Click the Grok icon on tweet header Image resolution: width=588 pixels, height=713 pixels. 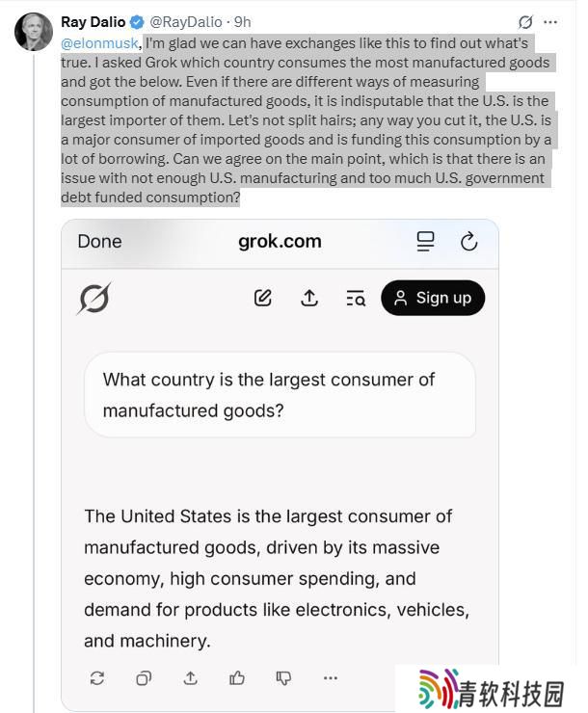pos(525,22)
